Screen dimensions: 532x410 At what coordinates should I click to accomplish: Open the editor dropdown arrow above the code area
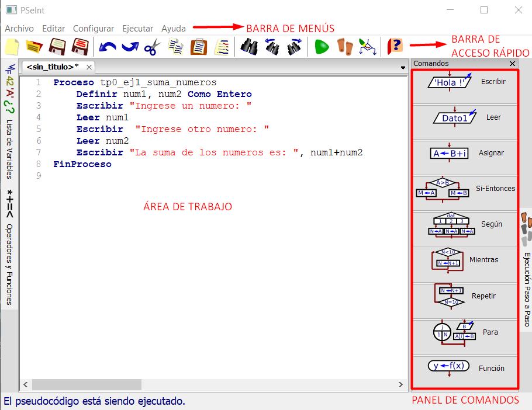click(403, 67)
